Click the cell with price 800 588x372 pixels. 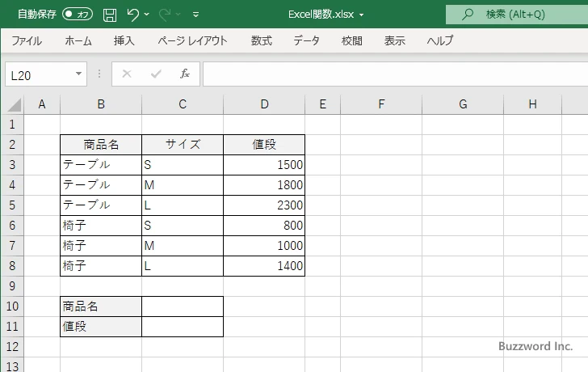264,226
